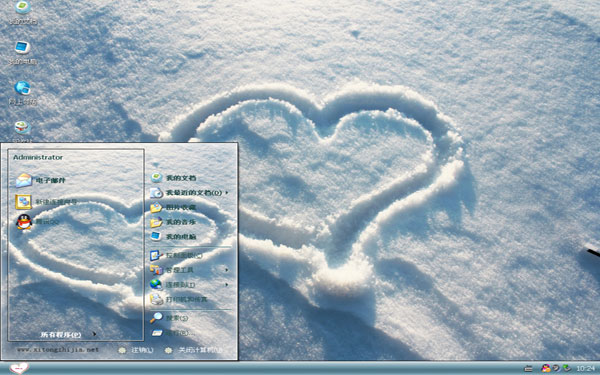Click the heart-shaped Start button on taskbar
Image resolution: width=600 pixels, height=375 pixels.
[x=19, y=368]
